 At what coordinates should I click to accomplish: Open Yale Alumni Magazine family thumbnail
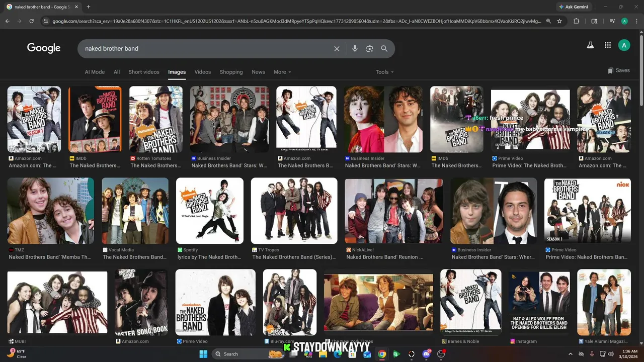click(x=604, y=302)
